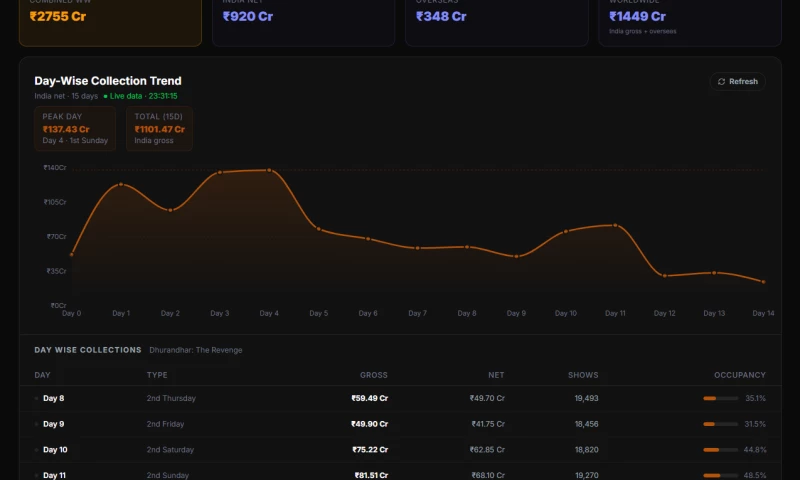This screenshot has width=800, height=480.
Task: Click the 18,456 shows value
Action: tap(586, 424)
